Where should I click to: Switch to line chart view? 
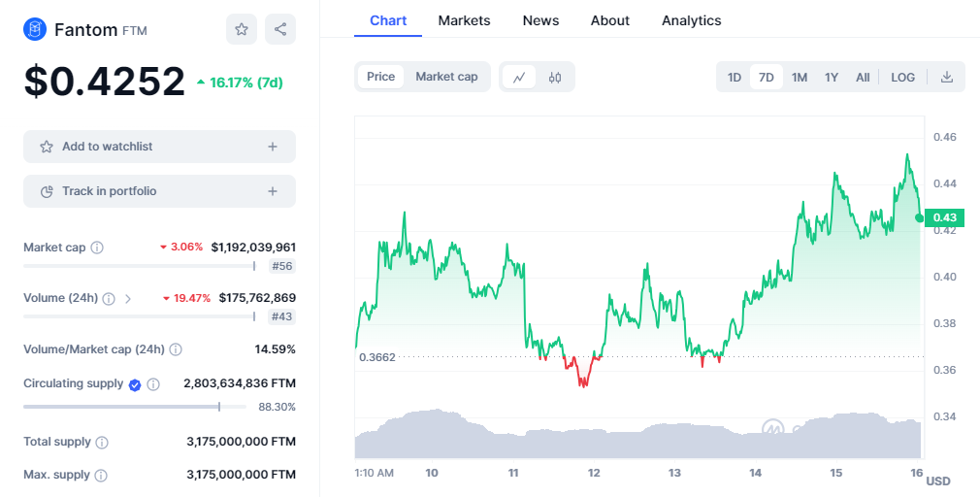[x=519, y=78]
